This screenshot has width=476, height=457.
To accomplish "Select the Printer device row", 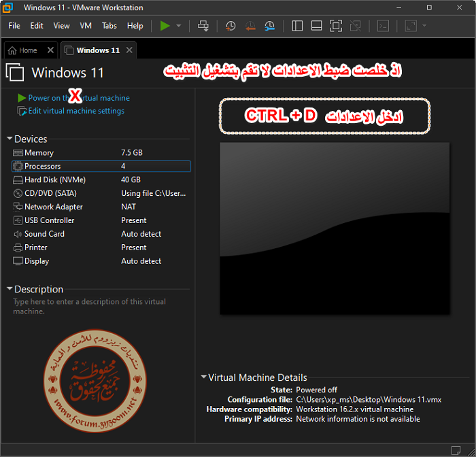I will point(101,248).
